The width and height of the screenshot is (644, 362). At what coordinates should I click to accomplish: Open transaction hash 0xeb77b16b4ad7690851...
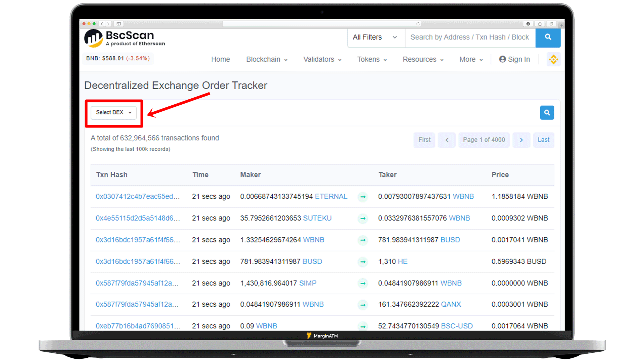tap(138, 326)
